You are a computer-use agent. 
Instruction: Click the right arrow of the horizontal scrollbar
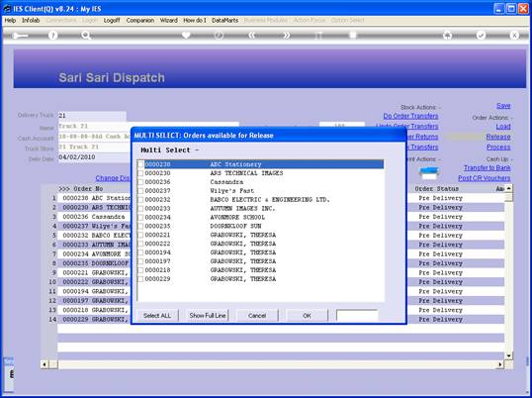(499, 364)
